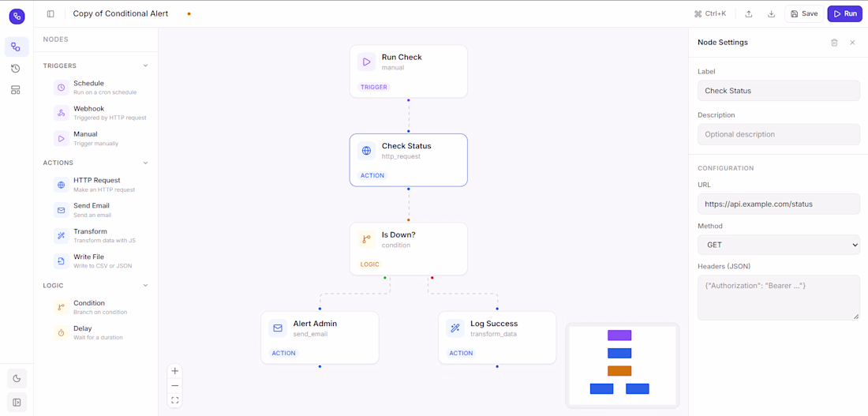868x416 pixels.
Task: Edit the Label field Check Status
Action: [x=779, y=91]
